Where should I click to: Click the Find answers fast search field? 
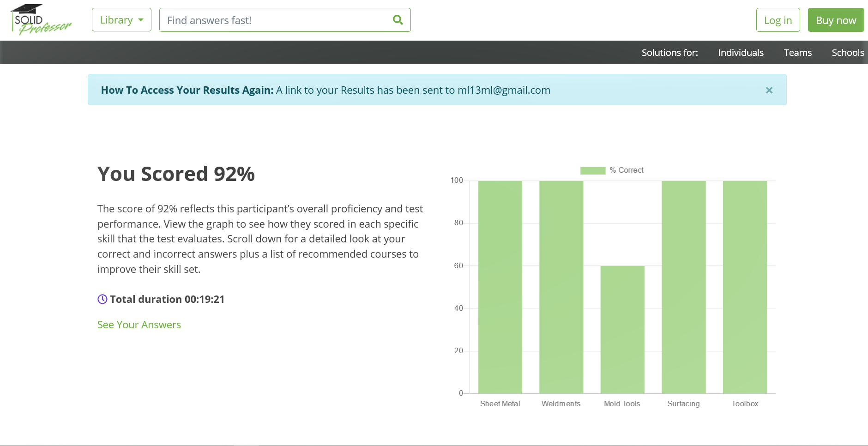277,20
